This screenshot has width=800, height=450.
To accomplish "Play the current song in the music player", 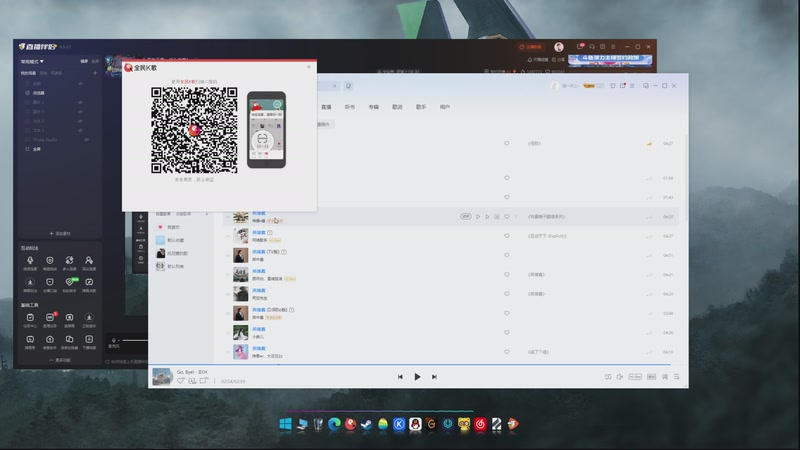I will [417, 377].
